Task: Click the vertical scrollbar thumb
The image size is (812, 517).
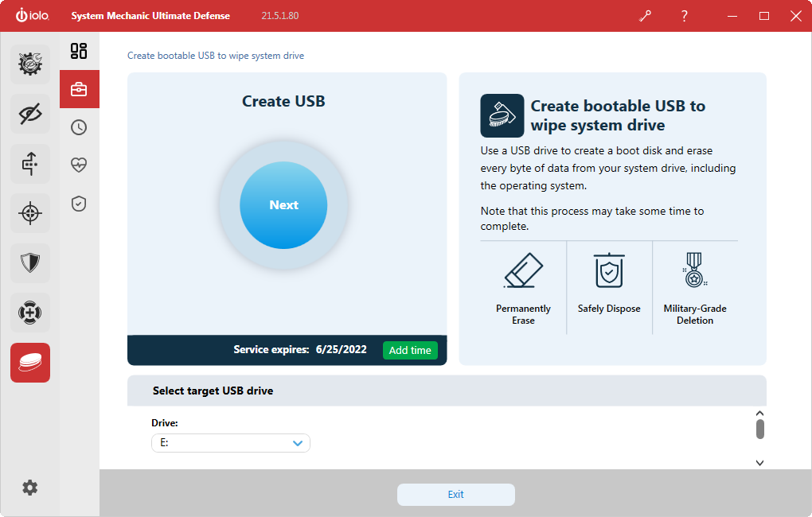Action: coord(759,429)
